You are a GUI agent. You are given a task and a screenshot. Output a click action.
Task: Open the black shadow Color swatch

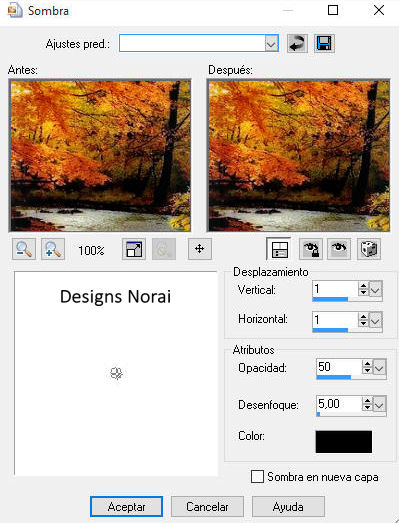coord(344,442)
